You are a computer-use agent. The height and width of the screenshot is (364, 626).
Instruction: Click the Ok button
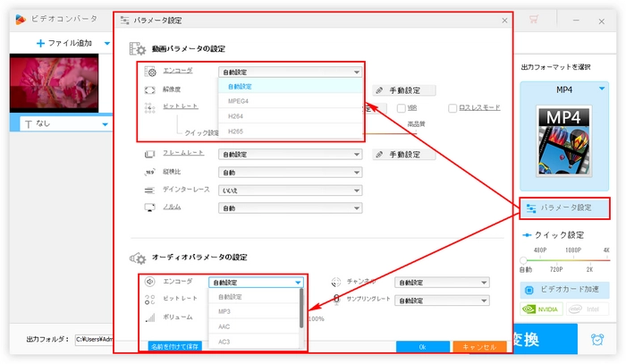[x=421, y=346]
